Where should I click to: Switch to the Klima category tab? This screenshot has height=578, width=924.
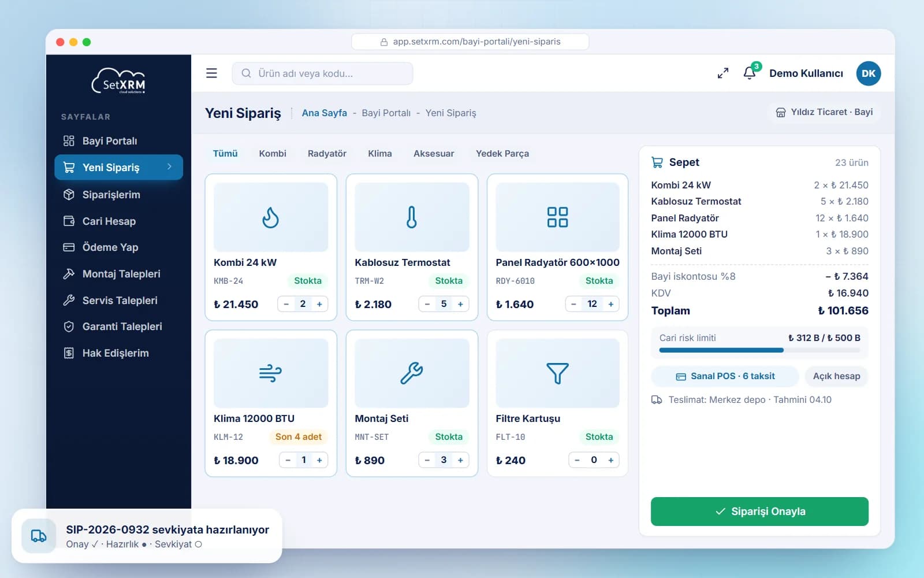click(x=380, y=154)
